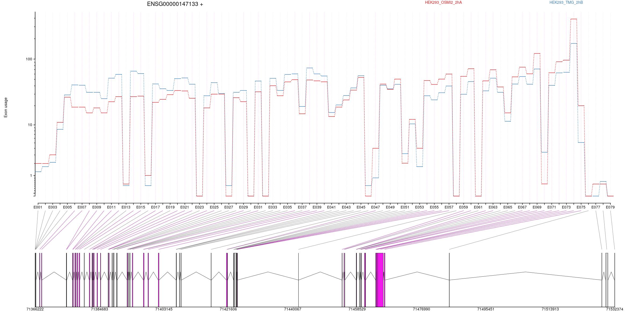Click the gene title ENSG00000147133 +
Image resolution: width=644 pixels, height=322 pixels.
pos(175,4)
